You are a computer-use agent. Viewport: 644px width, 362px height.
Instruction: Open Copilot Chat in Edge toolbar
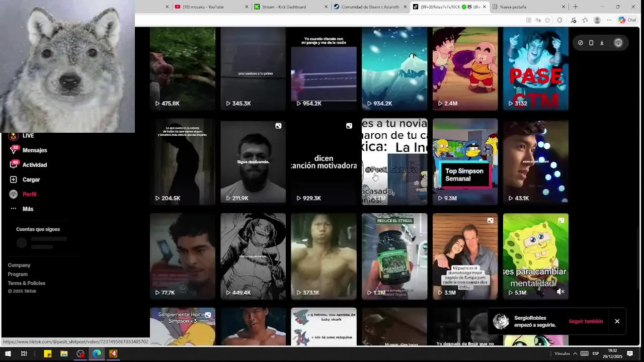tap(627, 20)
